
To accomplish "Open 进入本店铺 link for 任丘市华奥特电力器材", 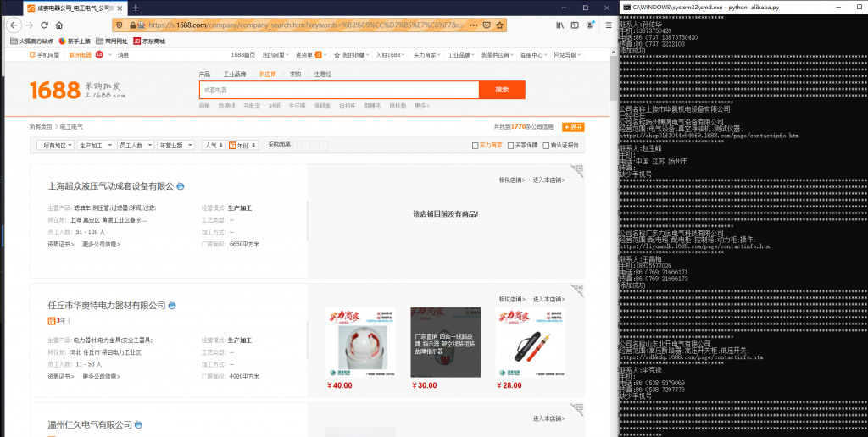I will point(548,298).
